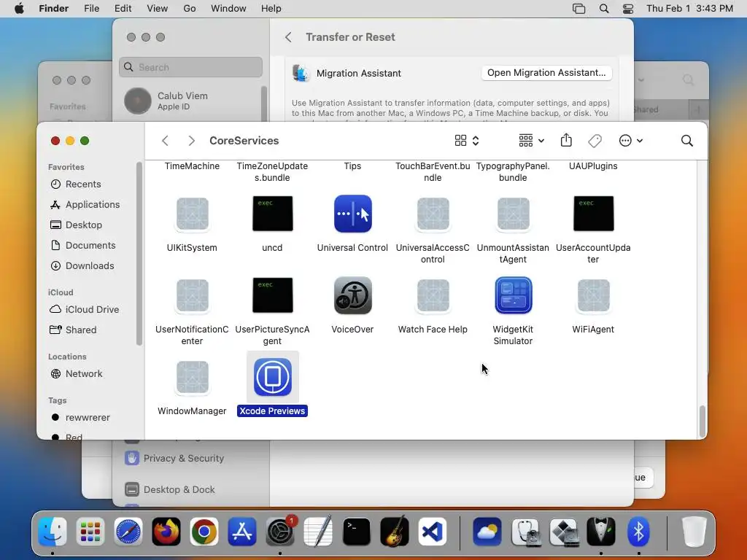
Task: Select the VoiceOver app icon
Action: coord(352,295)
